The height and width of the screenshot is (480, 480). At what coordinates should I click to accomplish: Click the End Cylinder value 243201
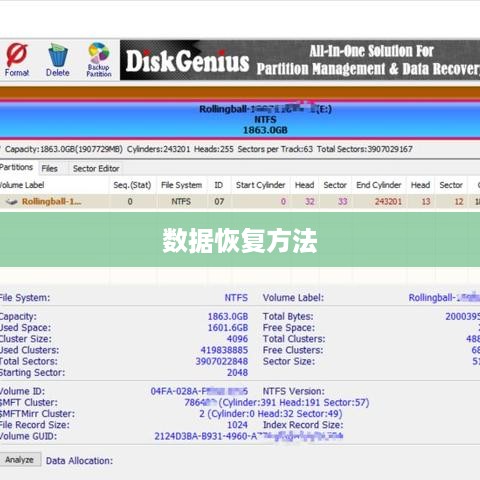tap(388, 201)
